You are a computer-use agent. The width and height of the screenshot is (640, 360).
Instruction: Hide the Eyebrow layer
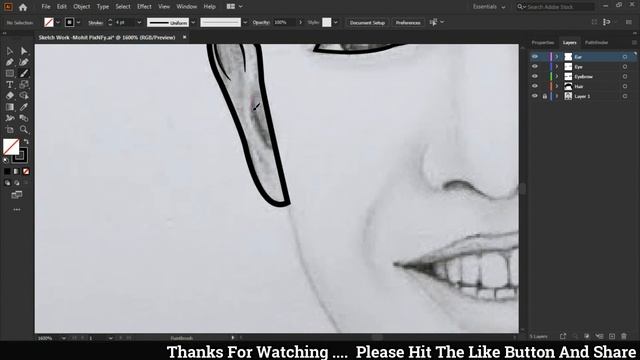535,76
